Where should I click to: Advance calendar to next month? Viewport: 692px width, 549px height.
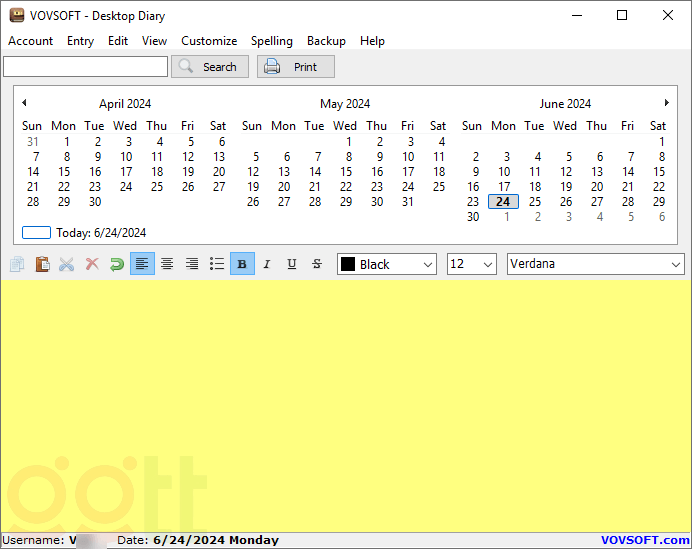[x=667, y=103]
